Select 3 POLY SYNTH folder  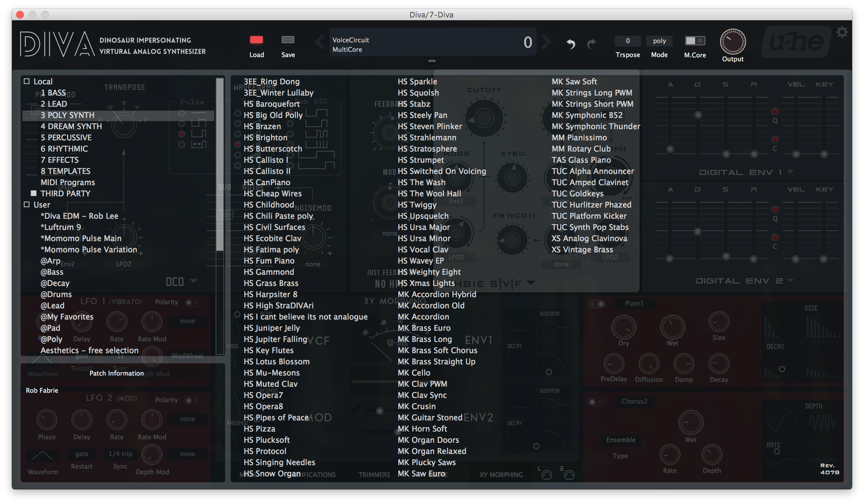coord(118,115)
